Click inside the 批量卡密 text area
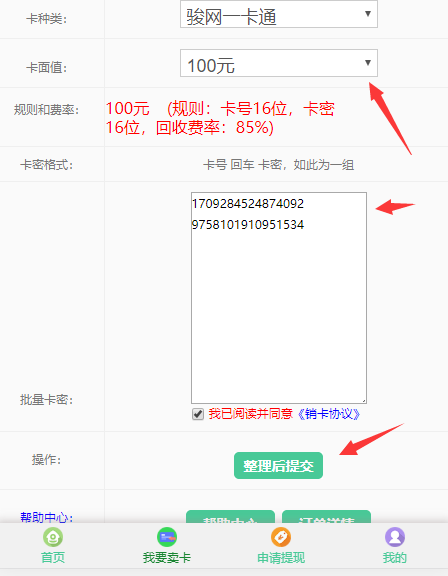448x576 pixels. tap(279, 298)
